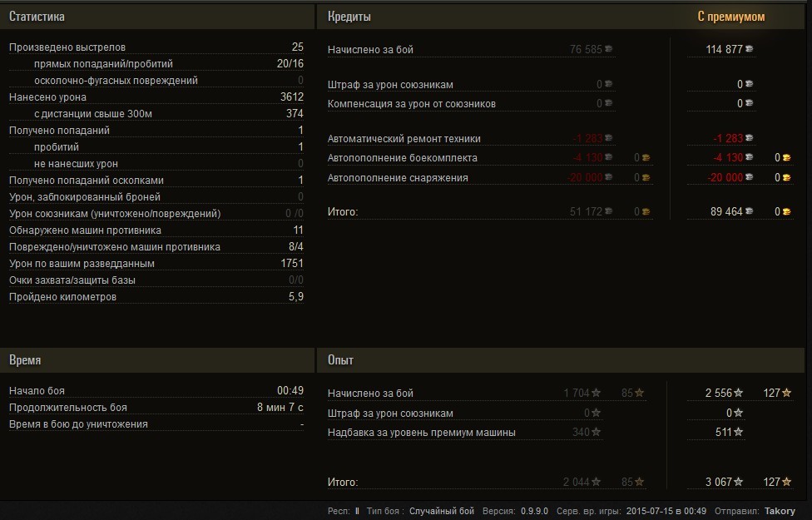812x520 pixels.
Task: Click the value 374 for damage beyond 300m
Action: point(295,113)
